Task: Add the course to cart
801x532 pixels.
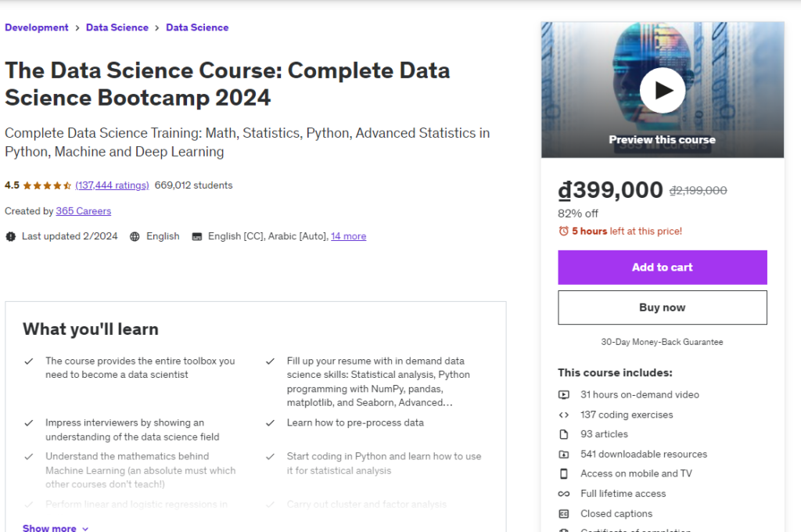Action: [662, 267]
